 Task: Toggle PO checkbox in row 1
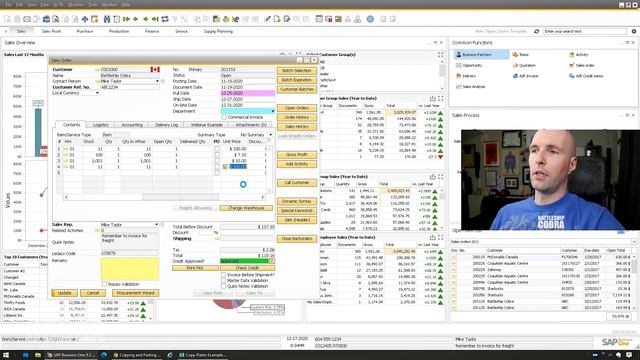pos(217,149)
